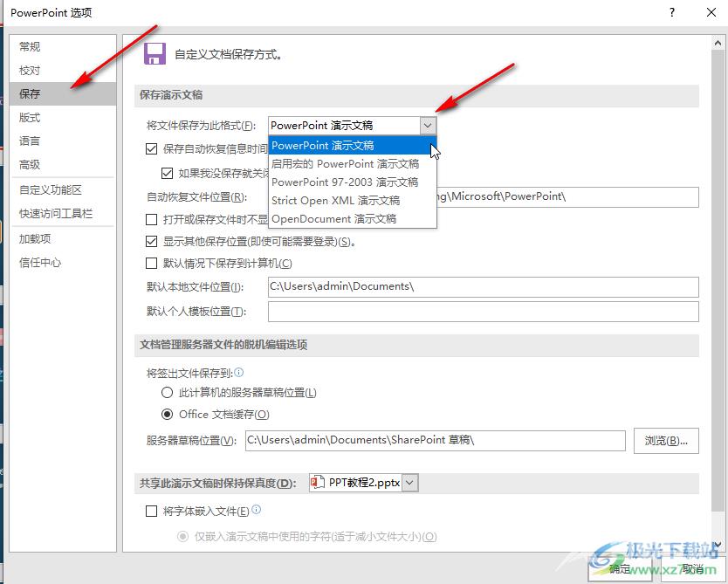Select 此计算机的服务器草稿位置 radio button
Image resolution: width=728 pixels, height=584 pixels.
click(167, 393)
